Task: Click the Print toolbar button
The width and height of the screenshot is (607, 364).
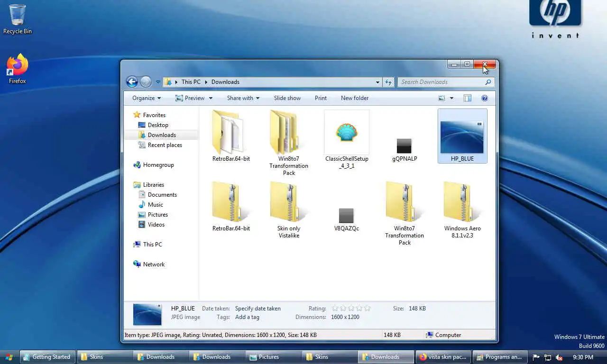Action: [x=321, y=98]
